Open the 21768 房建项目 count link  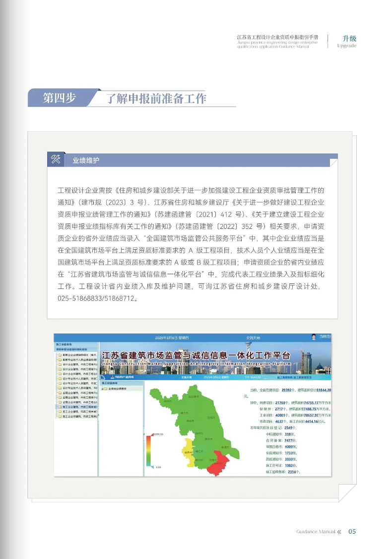click(x=280, y=403)
